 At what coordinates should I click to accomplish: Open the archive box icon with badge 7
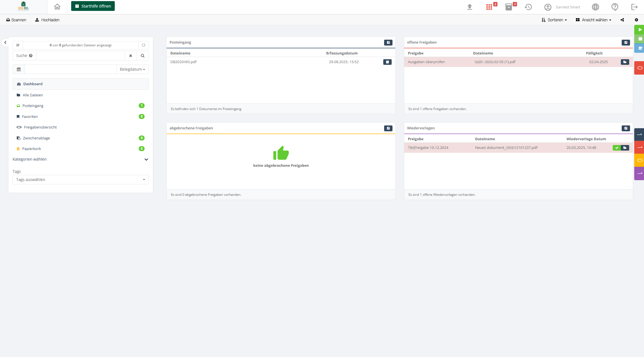coord(509,7)
